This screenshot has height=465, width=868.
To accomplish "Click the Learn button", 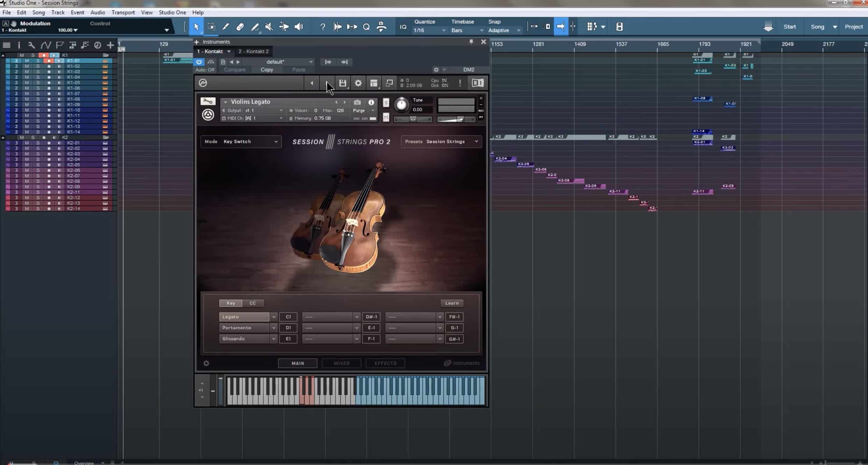I will tap(451, 303).
